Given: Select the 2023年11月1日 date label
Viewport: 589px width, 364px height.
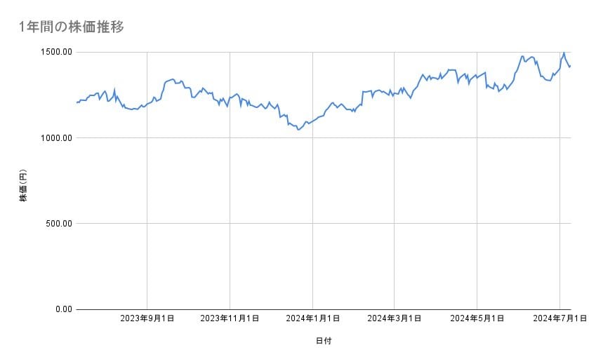Looking at the screenshot, I should pos(230,318).
